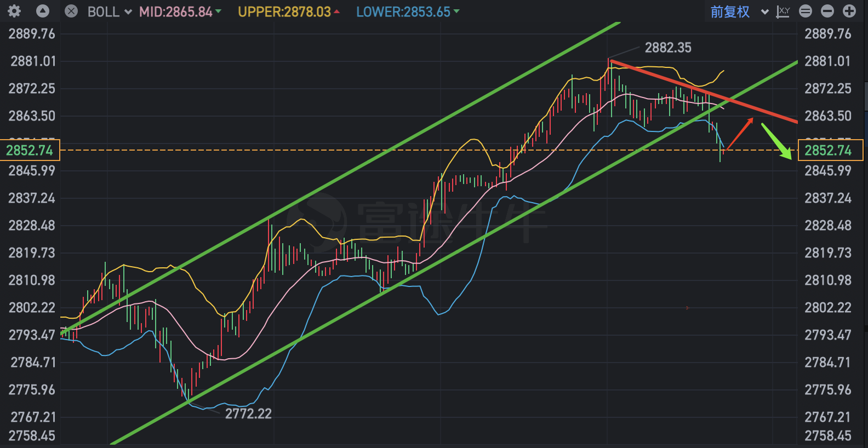The height and width of the screenshot is (448, 868).
Task: Select the green downward arrow annotation
Action: point(777,141)
